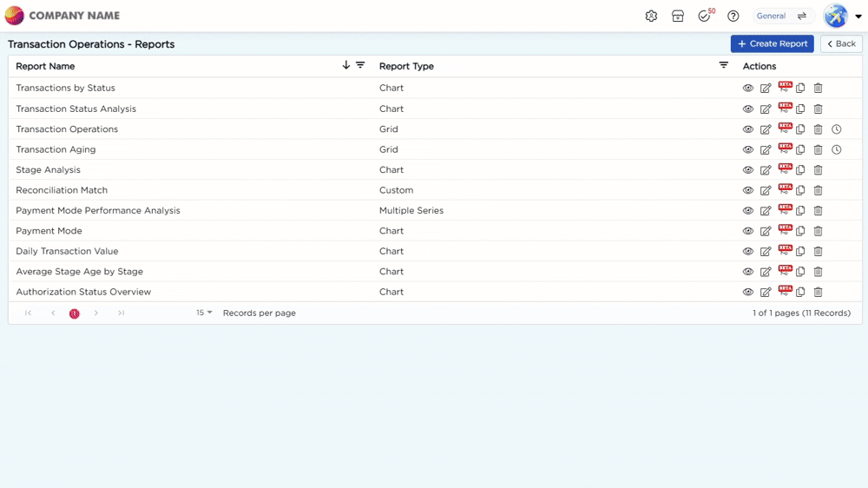868x488 pixels.
Task: Switch the General workspace selector
Action: 782,16
